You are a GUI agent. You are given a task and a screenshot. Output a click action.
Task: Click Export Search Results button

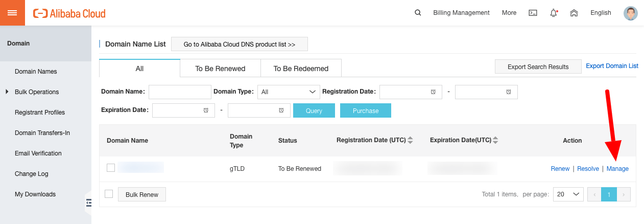538,66
